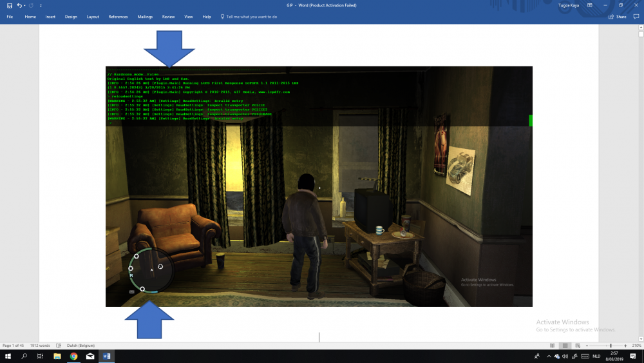
Task: Click the zoom in plus button
Action: [625, 346]
